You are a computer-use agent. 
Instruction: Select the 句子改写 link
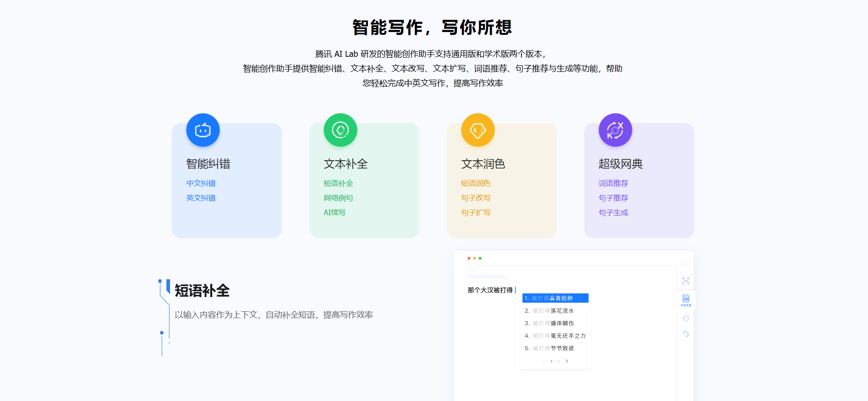476,198
